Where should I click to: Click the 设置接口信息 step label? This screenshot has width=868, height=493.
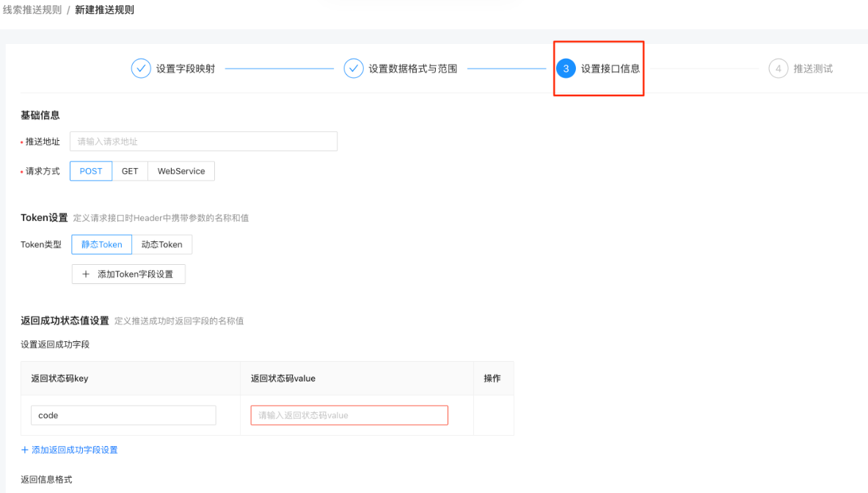[610, 67]
